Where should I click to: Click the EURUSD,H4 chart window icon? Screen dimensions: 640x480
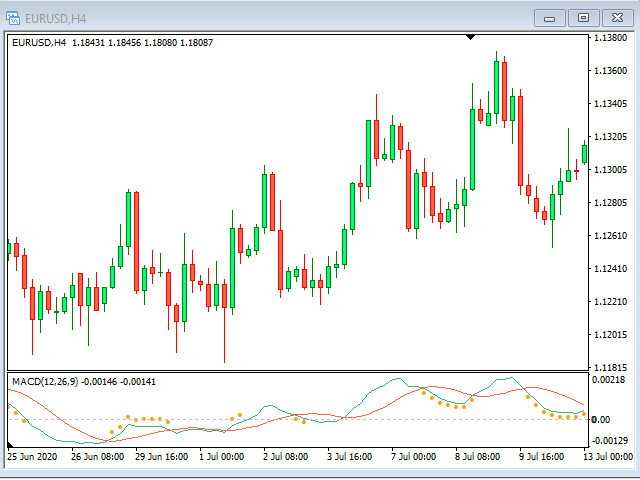click(x=13, y=18)
